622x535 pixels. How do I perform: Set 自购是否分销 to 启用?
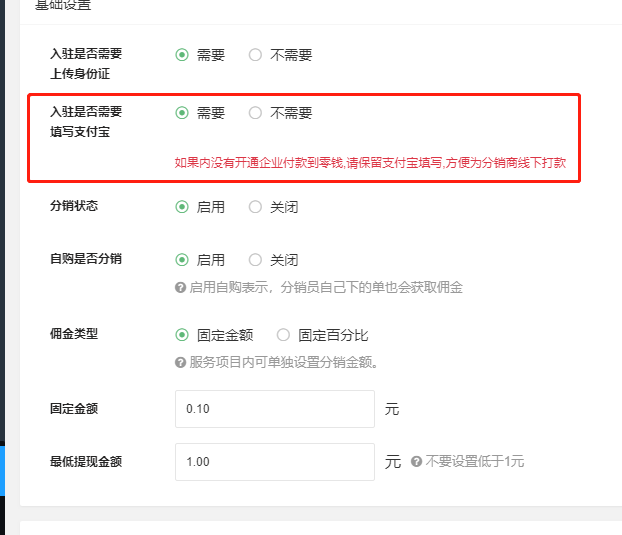coord(182,260)
